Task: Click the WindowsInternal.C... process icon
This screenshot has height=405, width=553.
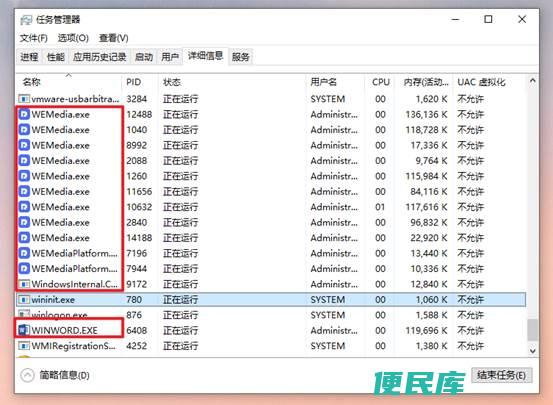Action: click(x=24, y=284)
